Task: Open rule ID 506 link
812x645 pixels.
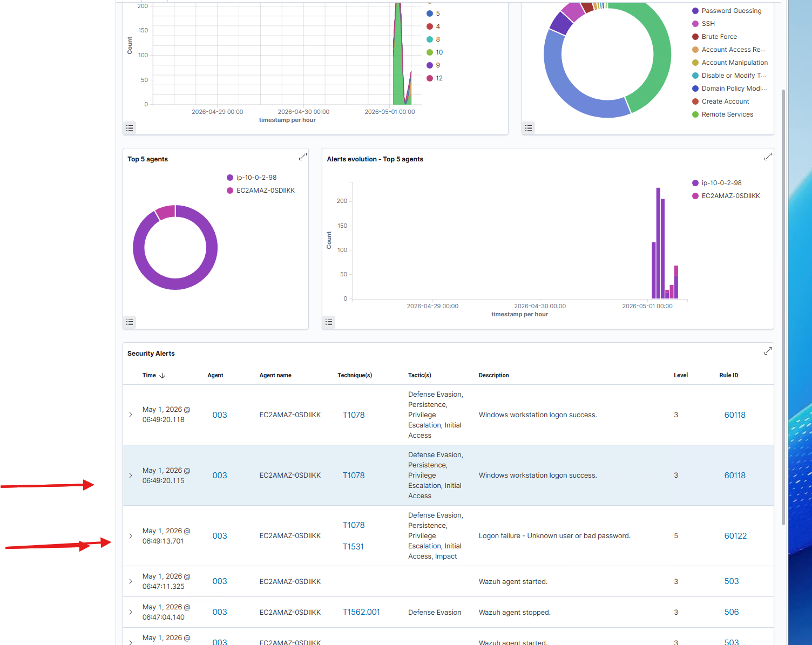Action: point(732,612)
